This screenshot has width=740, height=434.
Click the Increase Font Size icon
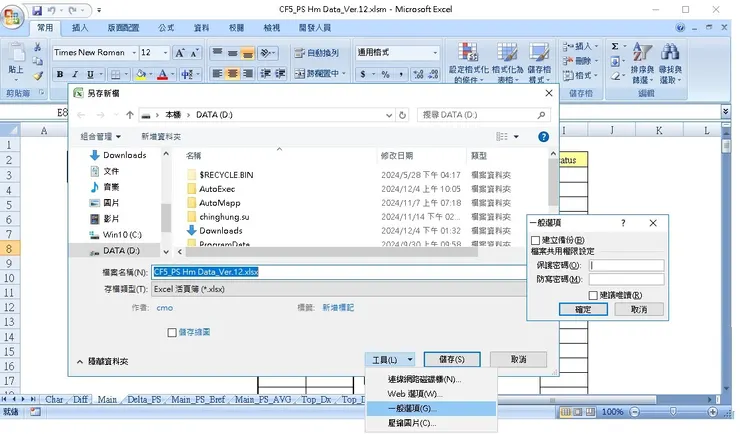(x=179, y=53)
